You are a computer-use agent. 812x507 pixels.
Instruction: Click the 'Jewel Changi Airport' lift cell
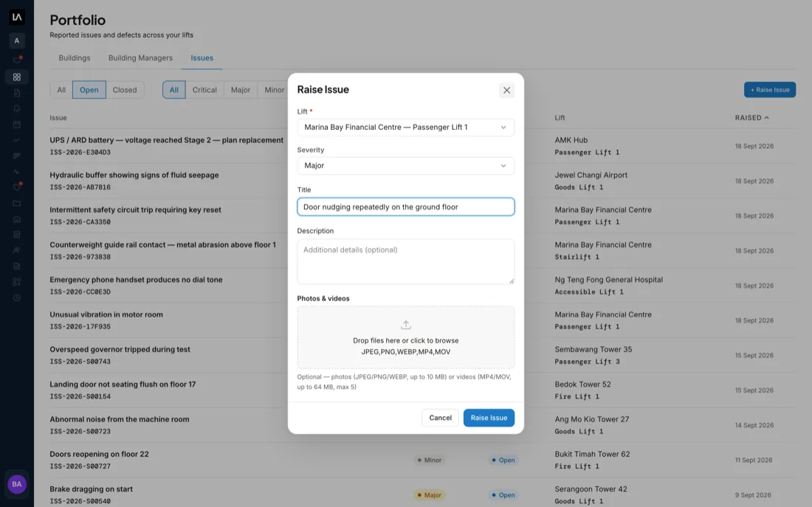(591, 175)
